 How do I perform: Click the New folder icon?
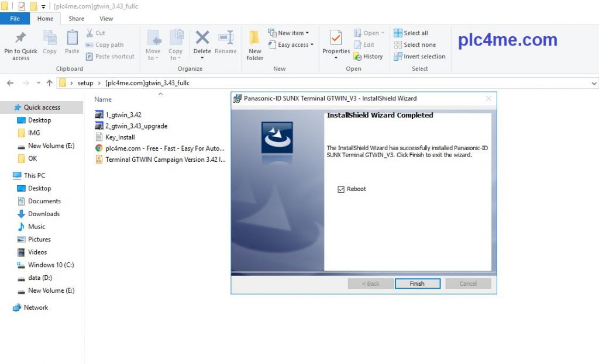(x=254, y=39)
